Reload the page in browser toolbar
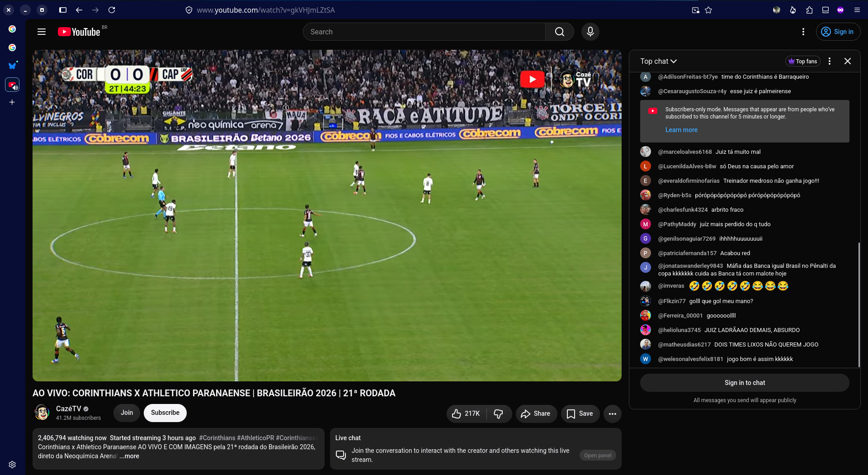This screenshot has width=868, height=475. (112, 10)
